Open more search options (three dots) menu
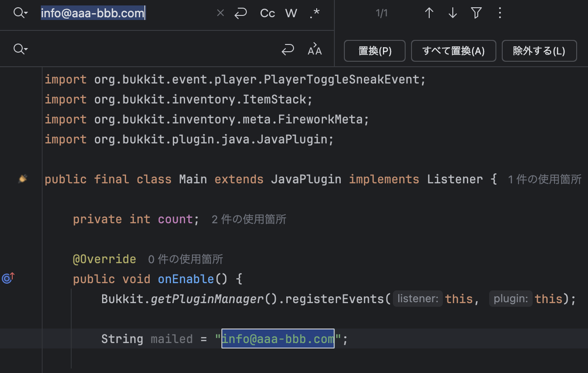This screenshot has width=588, height=373. click(500, 13)
